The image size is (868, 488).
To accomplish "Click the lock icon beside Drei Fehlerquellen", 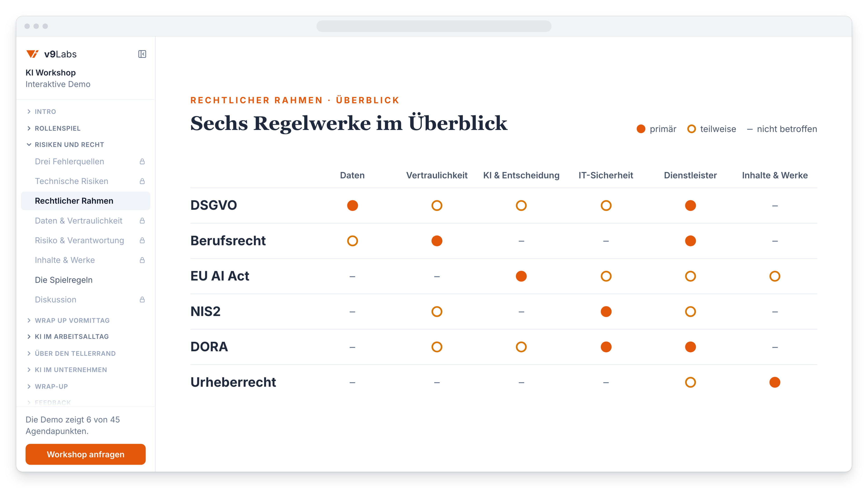I will point(142,162).
